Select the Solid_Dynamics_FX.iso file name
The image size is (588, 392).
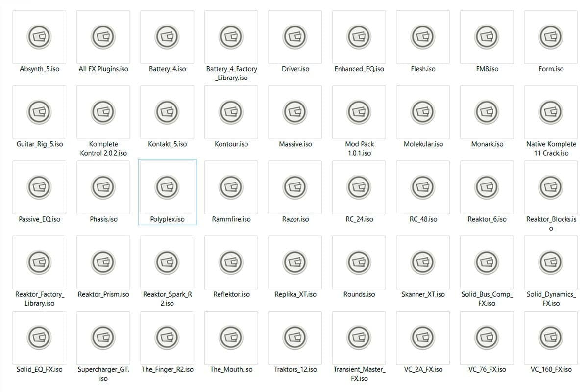point(551,299)
